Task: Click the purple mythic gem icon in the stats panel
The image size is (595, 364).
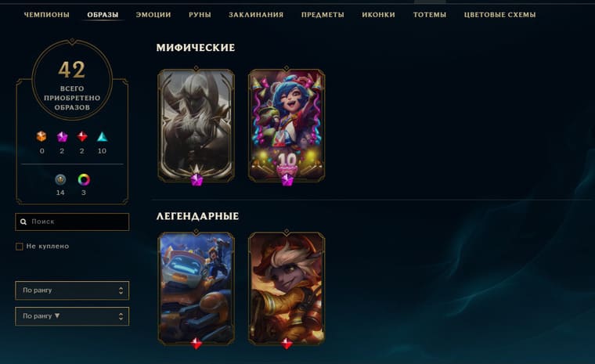Action: pos(62,136)
